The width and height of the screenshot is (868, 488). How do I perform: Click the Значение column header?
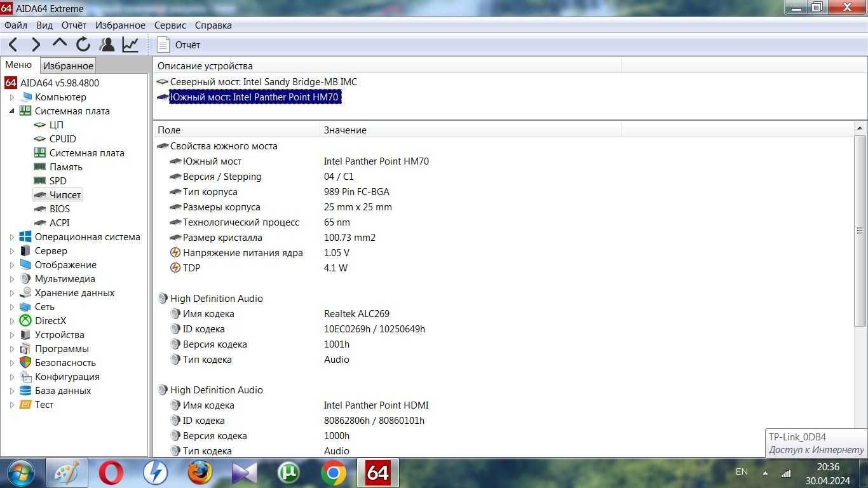coord(470,130)
